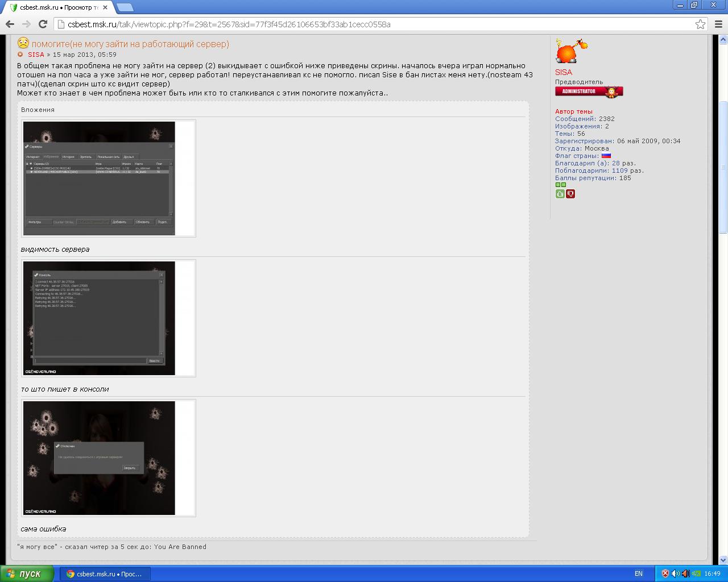Click the browser forward arrow
This screenshot has height=582, width=728.
(26, 24)
